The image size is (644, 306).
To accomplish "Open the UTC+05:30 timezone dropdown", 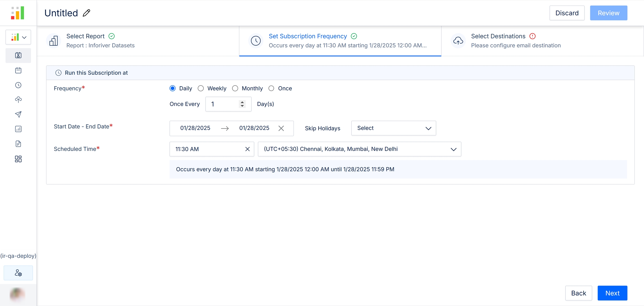I will pyautogui.click(x=359, y=149).
